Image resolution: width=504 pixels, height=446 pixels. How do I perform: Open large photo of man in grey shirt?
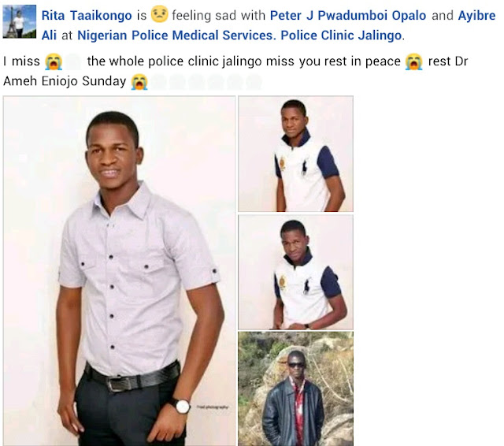(120, 271)
